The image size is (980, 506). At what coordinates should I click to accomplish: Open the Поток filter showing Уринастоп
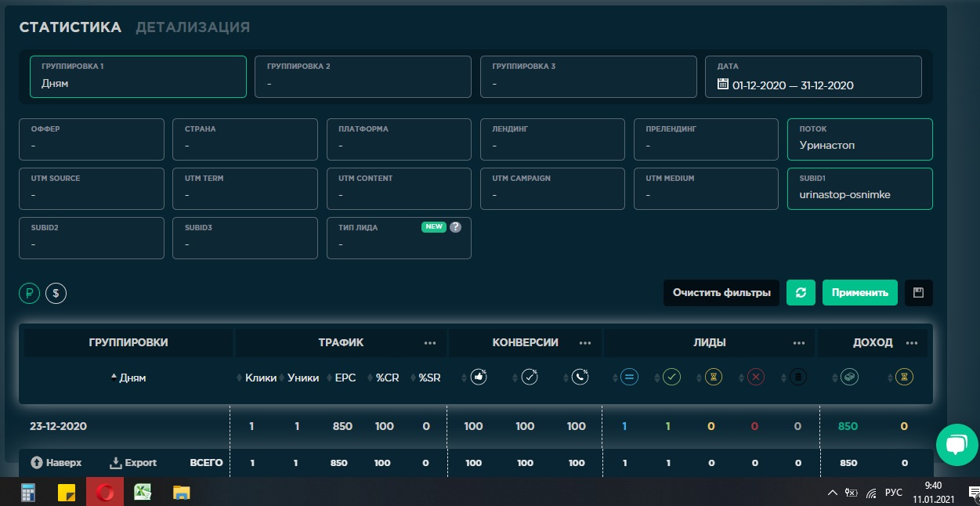click(859, 139)
